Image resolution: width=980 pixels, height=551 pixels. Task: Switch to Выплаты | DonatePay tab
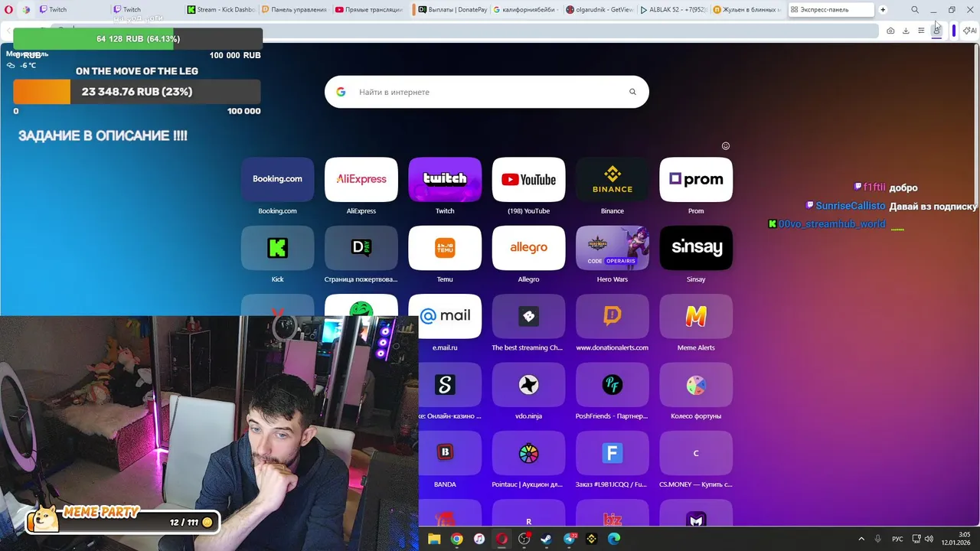pos(452,10)
